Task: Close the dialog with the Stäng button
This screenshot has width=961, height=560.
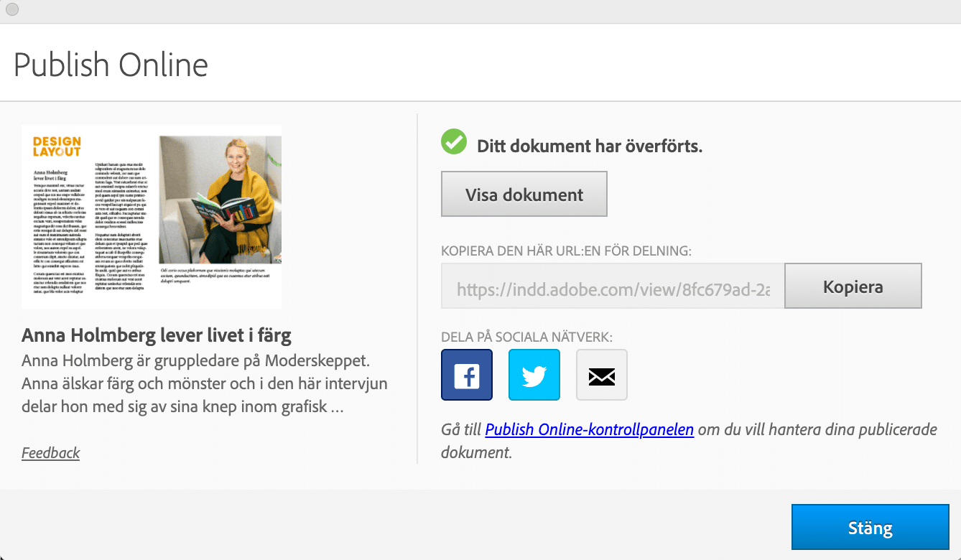Action: (x=870, y=528)
